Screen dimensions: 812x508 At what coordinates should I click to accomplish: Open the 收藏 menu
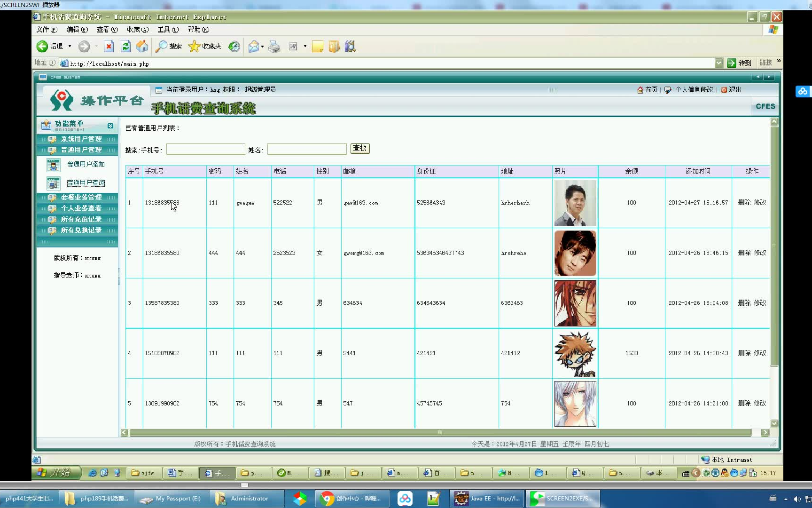click(137, 30)
